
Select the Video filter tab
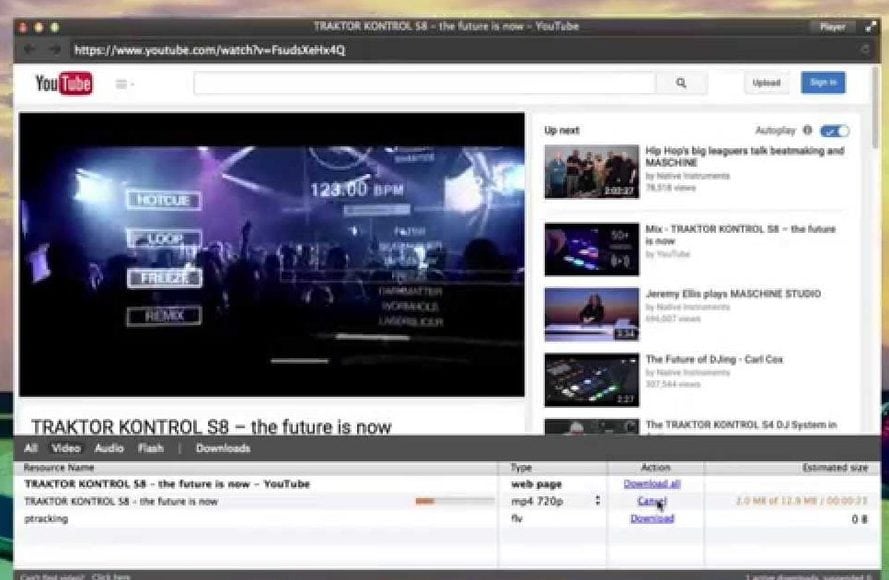(x=66, y=448)
